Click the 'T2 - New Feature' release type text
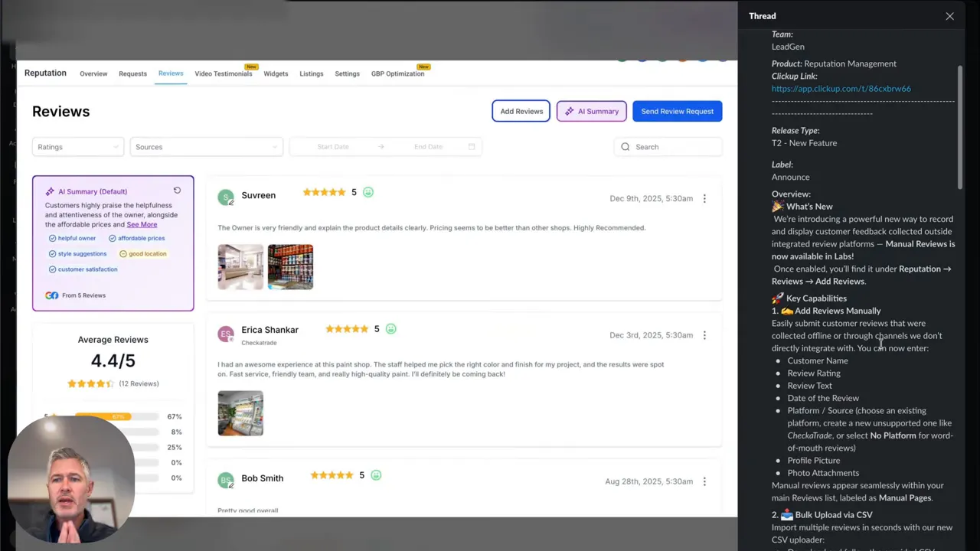 pyautogui.click(x=804, y=143)
